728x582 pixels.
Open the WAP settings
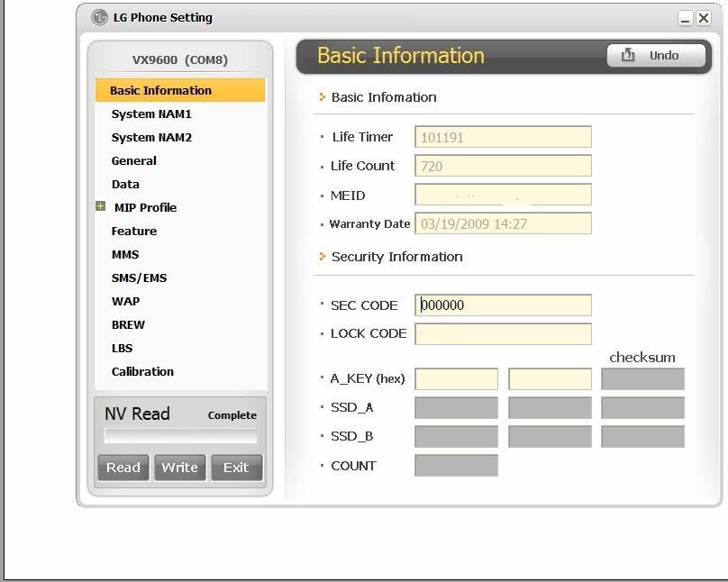(x=125, y=301)
